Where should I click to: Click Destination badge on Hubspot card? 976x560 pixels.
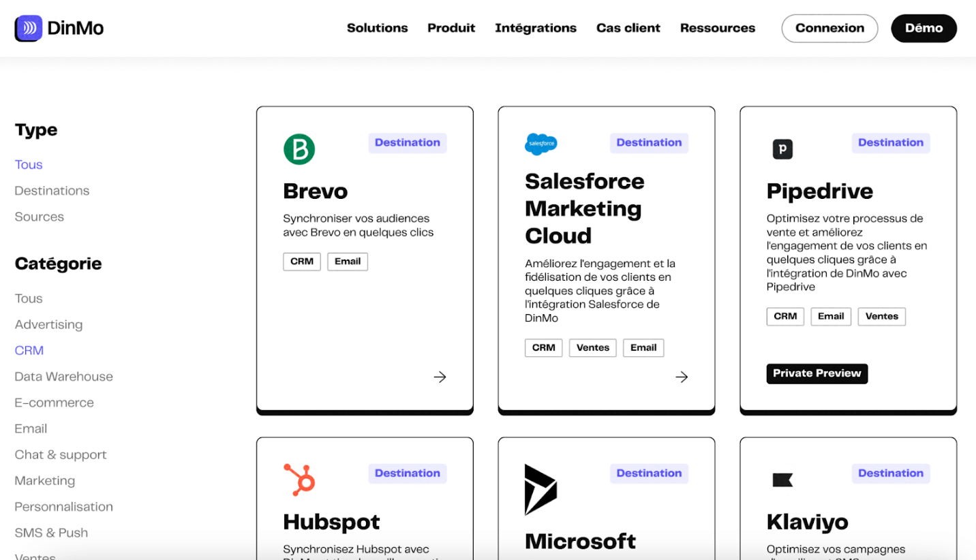[x=408, y=473]
